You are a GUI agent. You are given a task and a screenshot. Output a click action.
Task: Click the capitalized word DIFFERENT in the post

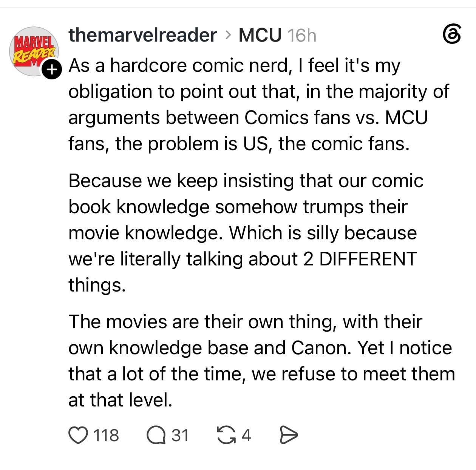tap(368, 259)
